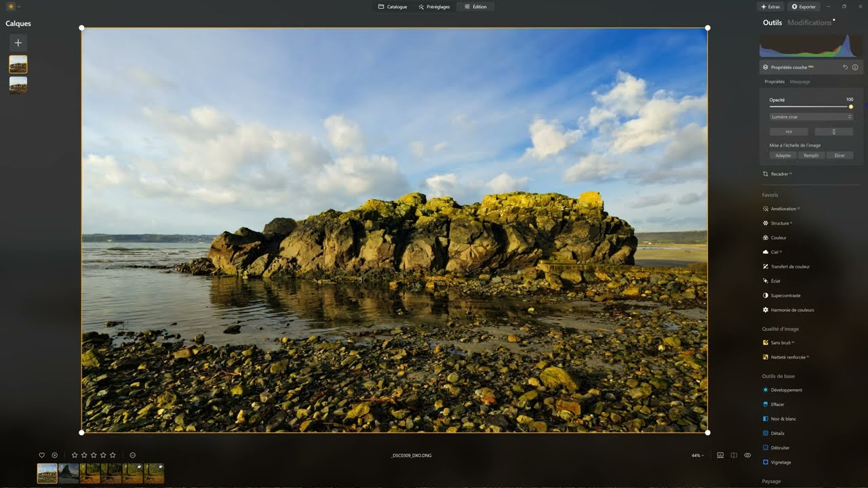Open the Préréglages tab

(x=434, y=7)
